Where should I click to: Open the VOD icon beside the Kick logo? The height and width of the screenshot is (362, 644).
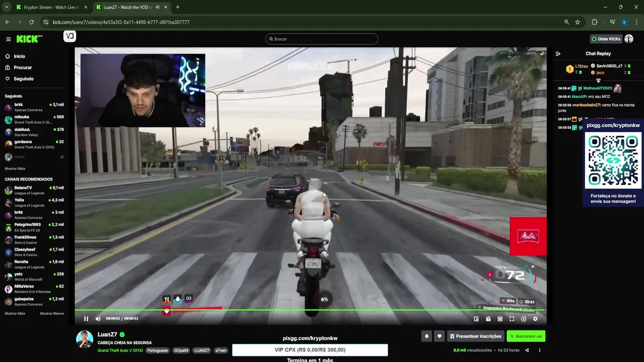(69, 36)
